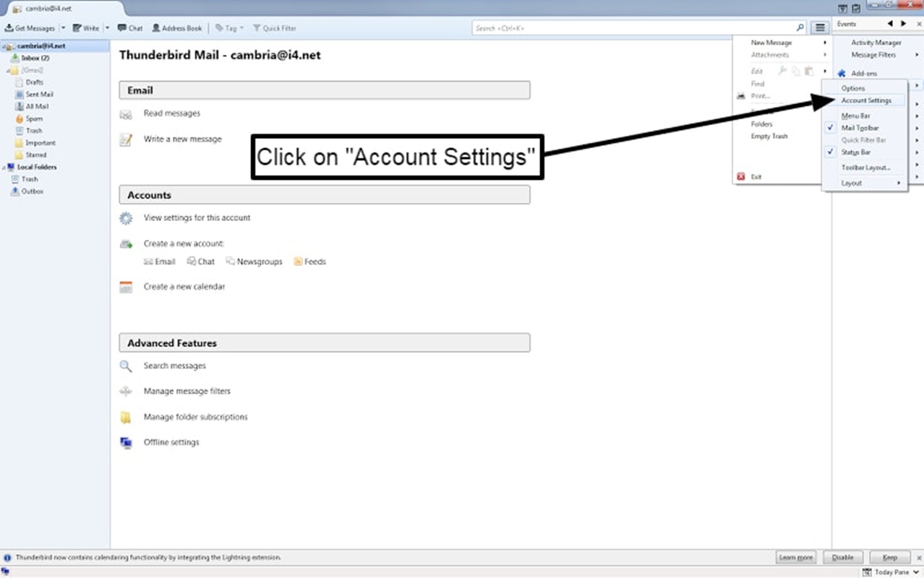This screenshot has height=578, width=924.
Task: Open Activity Manager
Action: coord(878,43)
